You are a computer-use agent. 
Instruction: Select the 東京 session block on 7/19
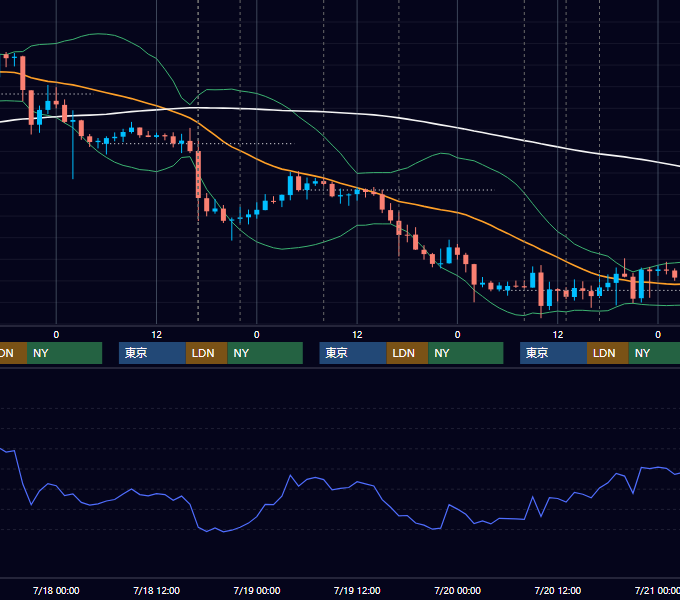353,353
